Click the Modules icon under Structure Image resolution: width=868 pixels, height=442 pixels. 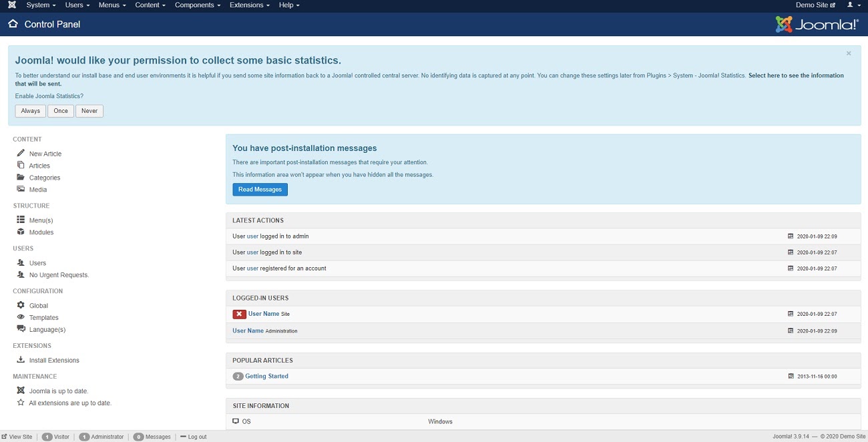tap(21, 232)
